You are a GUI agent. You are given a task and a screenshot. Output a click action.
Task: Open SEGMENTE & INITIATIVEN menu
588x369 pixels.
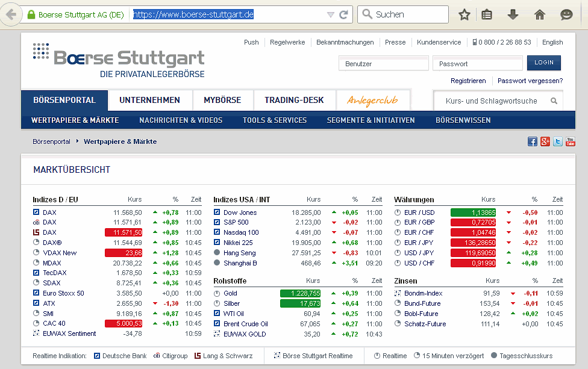[371, 120]
